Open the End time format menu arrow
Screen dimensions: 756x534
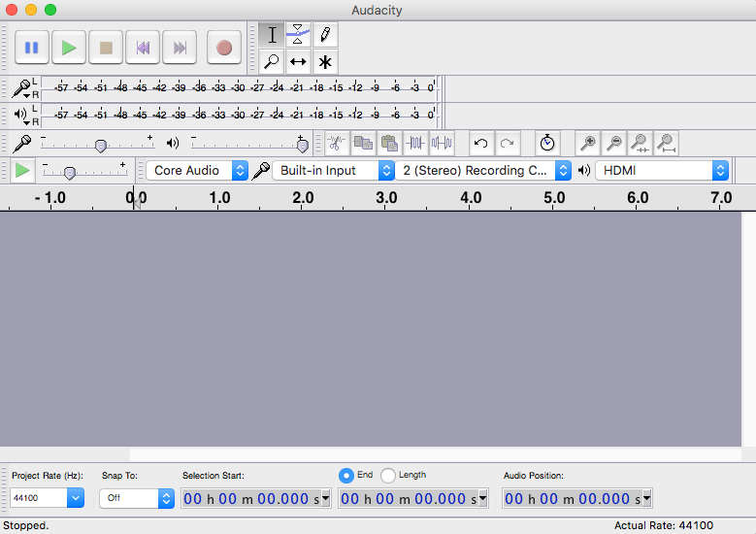pos(483,498)
